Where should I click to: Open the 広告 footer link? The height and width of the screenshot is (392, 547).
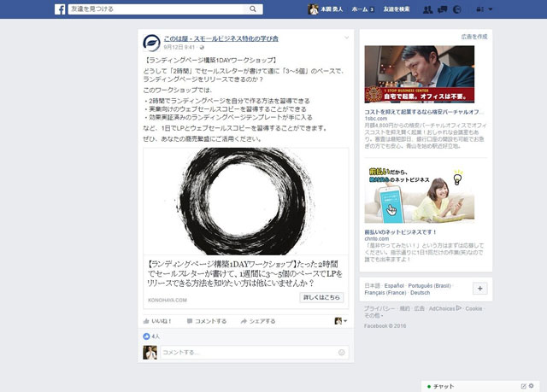[x=420, y=308]
